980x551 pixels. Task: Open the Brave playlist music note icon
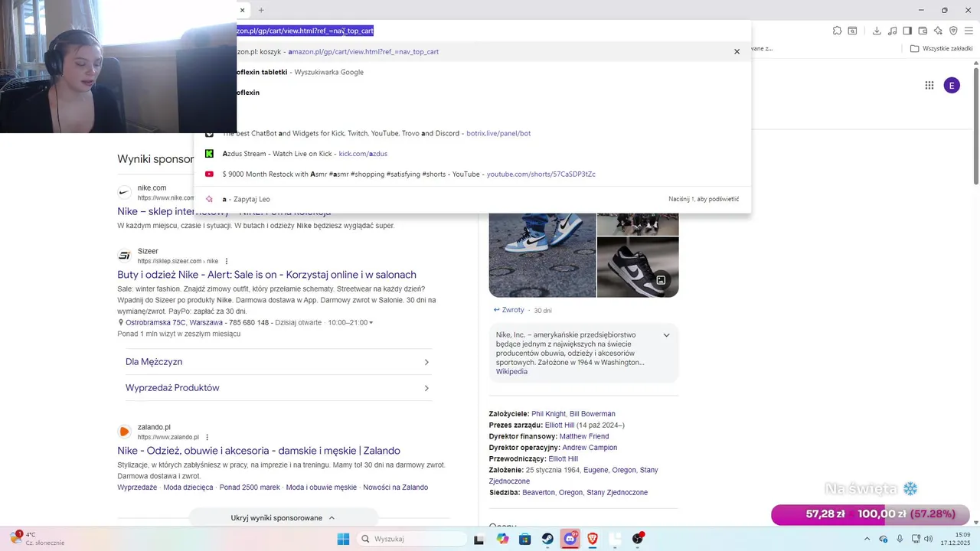tap(892, 31)
